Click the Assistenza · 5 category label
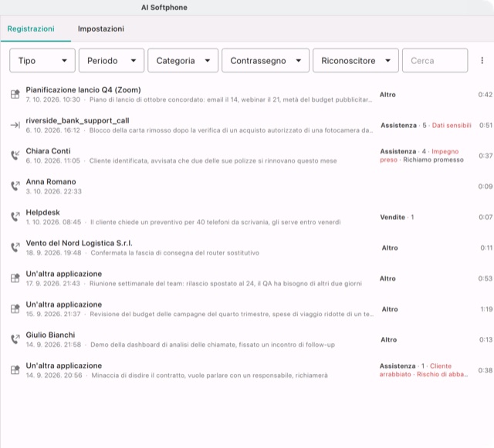This screenshot has height=448, width=494. (x=404, y=126)
